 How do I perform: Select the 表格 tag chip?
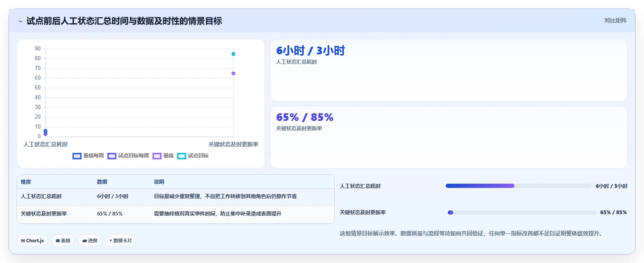[63, 241]
